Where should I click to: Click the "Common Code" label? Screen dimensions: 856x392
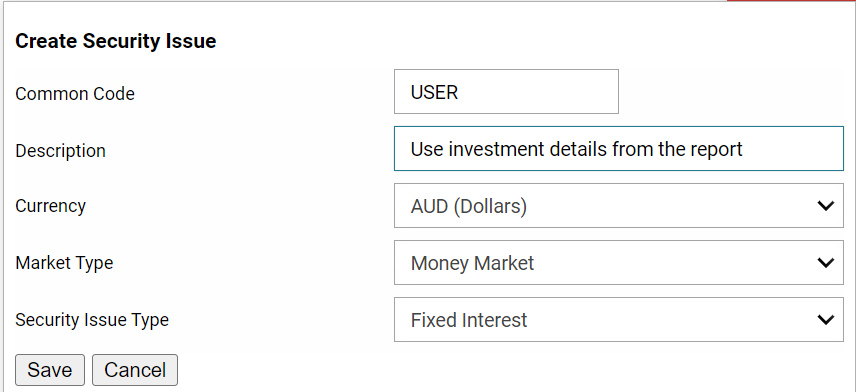coord(75,94)
